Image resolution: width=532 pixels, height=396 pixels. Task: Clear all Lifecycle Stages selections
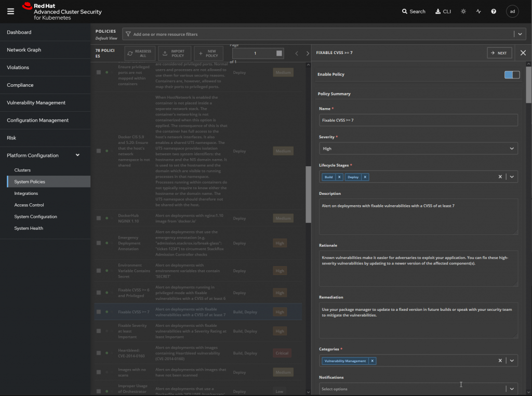pyautogui.click(x=500, y=177)
